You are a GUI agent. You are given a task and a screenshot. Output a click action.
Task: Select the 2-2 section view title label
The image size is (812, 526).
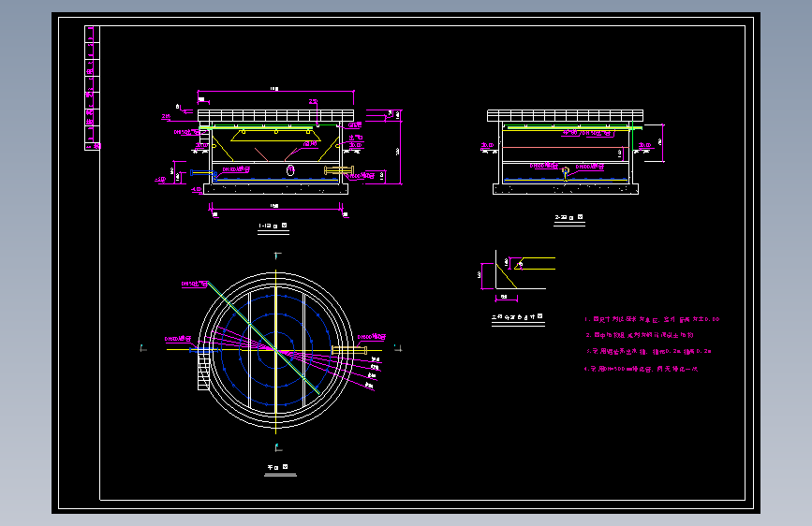point(568,217)
